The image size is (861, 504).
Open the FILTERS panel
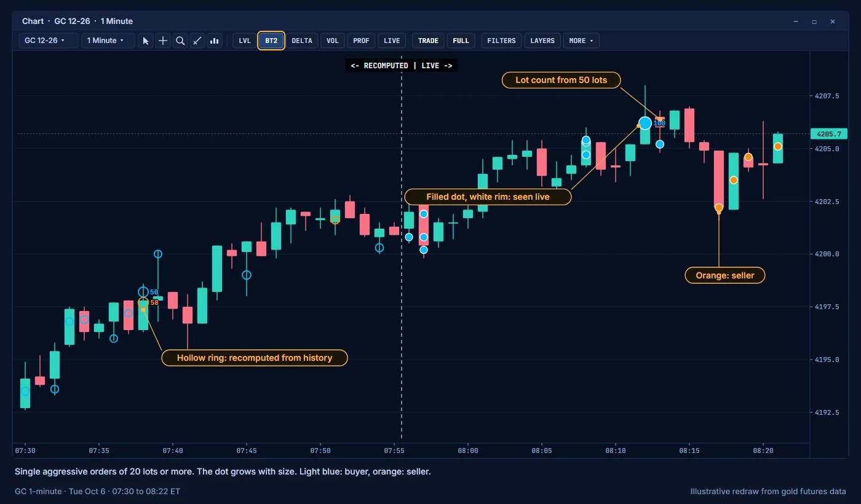(x=501, y=41)
